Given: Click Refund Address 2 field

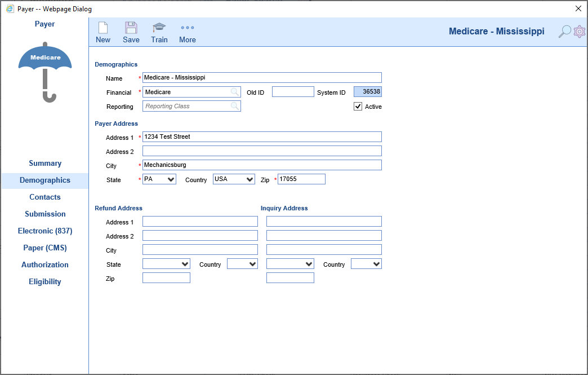Looking at the screenshot, I should click(201, 235).
